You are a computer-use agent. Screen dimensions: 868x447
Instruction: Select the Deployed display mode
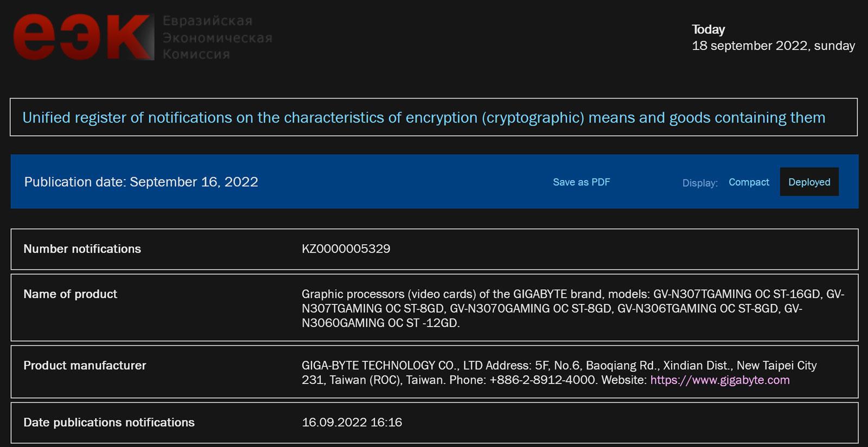(809, 182)
